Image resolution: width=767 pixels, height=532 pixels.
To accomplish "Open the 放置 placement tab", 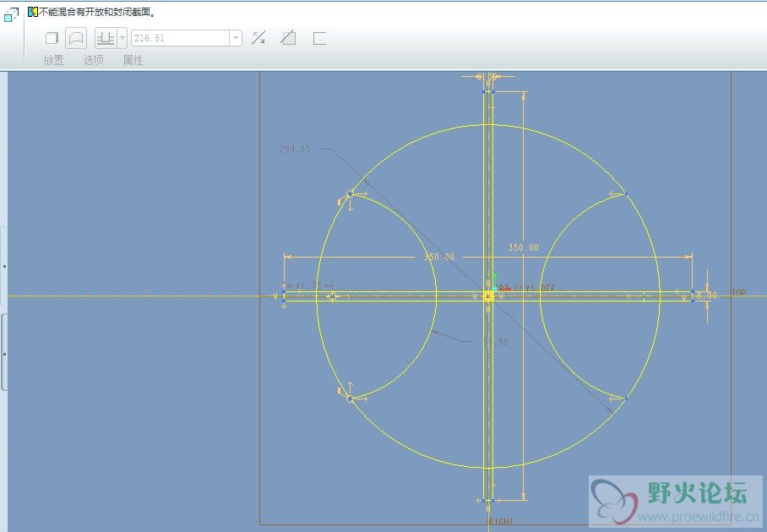I will click(53, 60).
